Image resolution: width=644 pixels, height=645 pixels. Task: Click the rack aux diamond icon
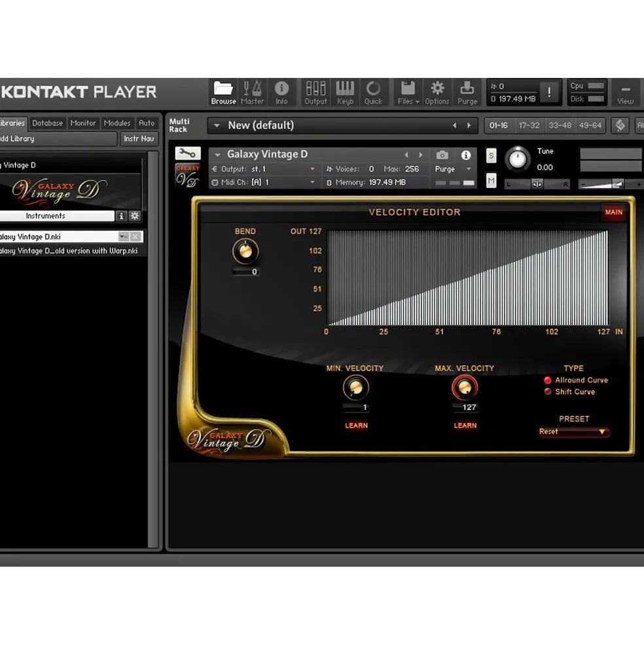[x=620, y=125]
